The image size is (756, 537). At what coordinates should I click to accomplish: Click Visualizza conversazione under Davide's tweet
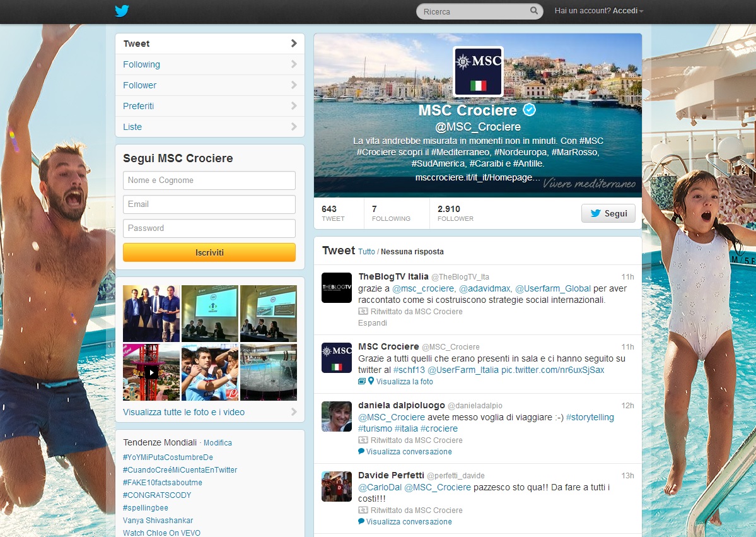click(409, 522)
